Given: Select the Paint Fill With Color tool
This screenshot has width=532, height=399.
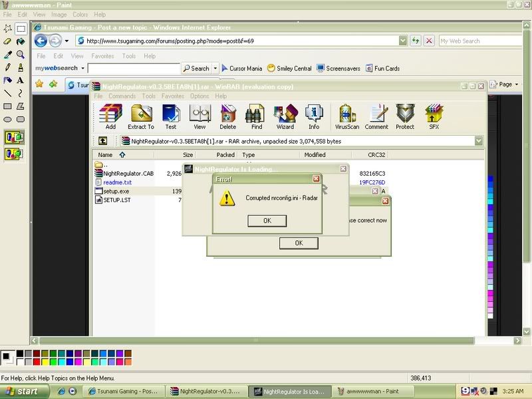Looking at the screenshot, I should (x=21, y=42).
